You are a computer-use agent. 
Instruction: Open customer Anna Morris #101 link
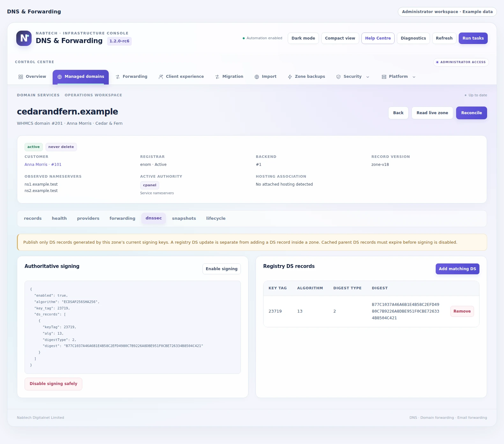point(43,165)
